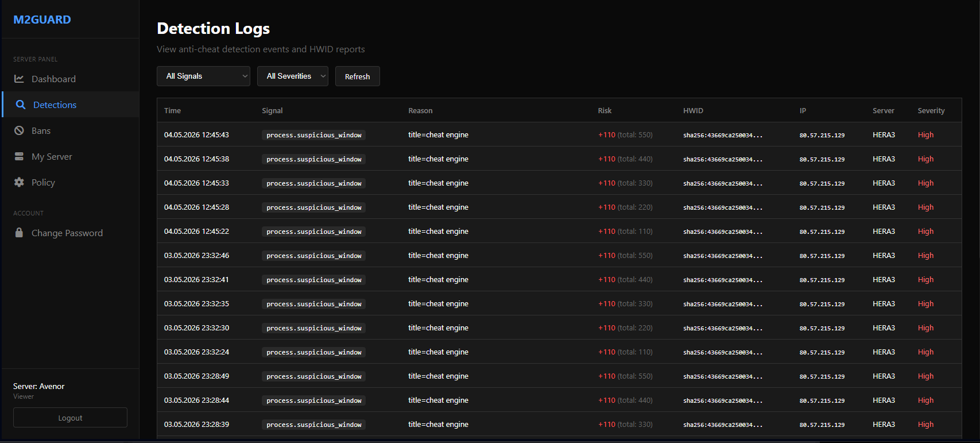The height and width of the screenshot is (443, 980).
Task: Click the Bans prohibition icon
Action: pyautogui.click(x=19, y=130)
